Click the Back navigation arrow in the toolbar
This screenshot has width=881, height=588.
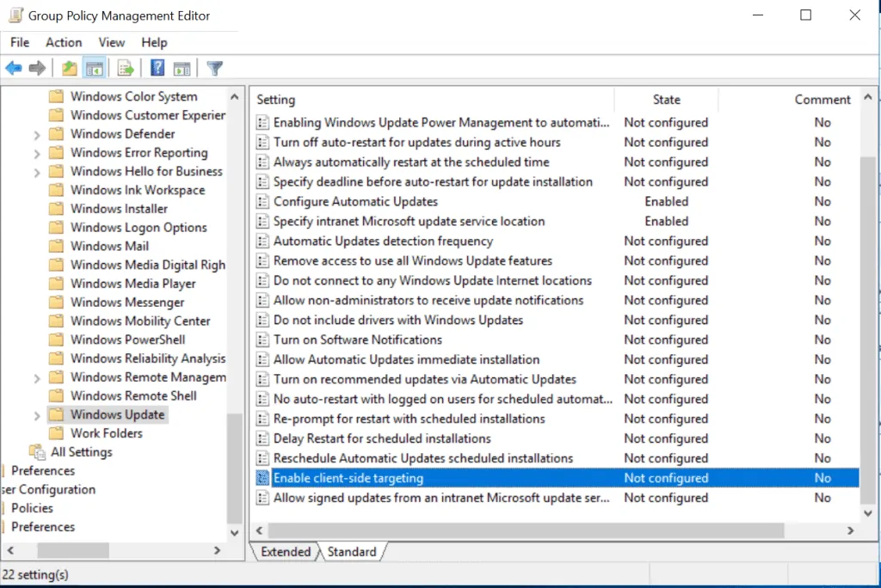pyautogui.click(x=15, y=68)
